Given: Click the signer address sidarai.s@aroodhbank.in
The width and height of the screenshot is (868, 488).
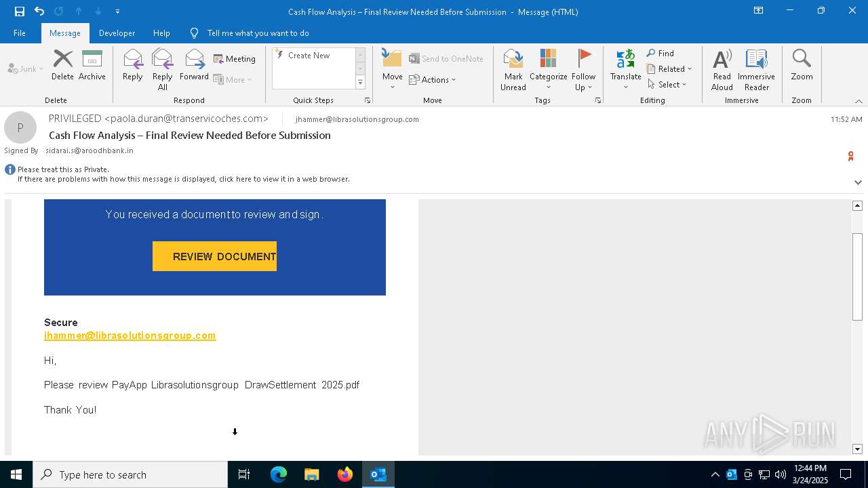Looking at the screenshot, I should (x=89, y=150).
